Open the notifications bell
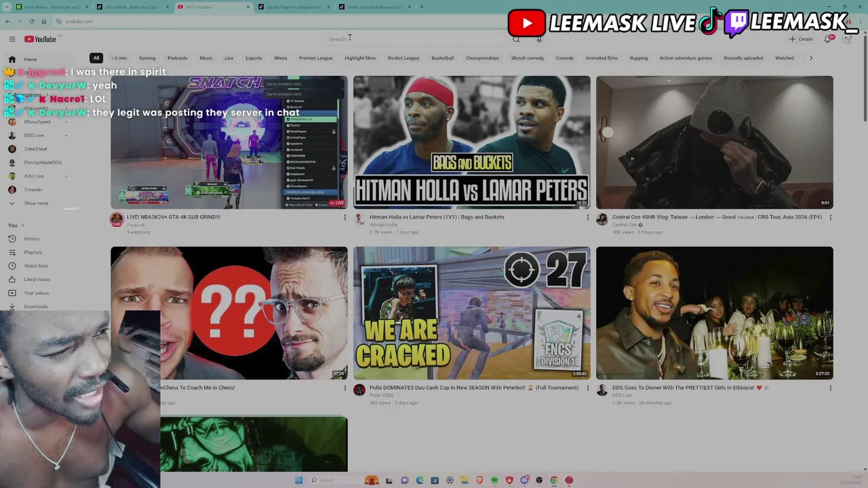This screenshot has height=488, width=868. [x=829, y=39]
